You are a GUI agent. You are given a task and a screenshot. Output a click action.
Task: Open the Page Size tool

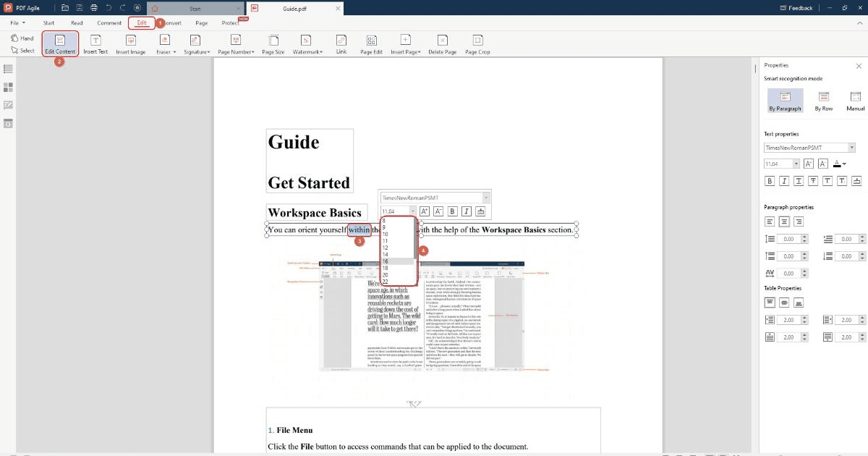273,44
